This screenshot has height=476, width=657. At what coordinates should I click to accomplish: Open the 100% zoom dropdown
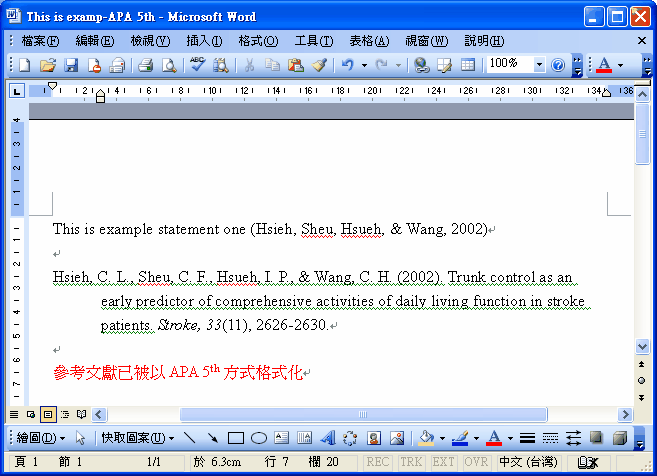[539, 65]
